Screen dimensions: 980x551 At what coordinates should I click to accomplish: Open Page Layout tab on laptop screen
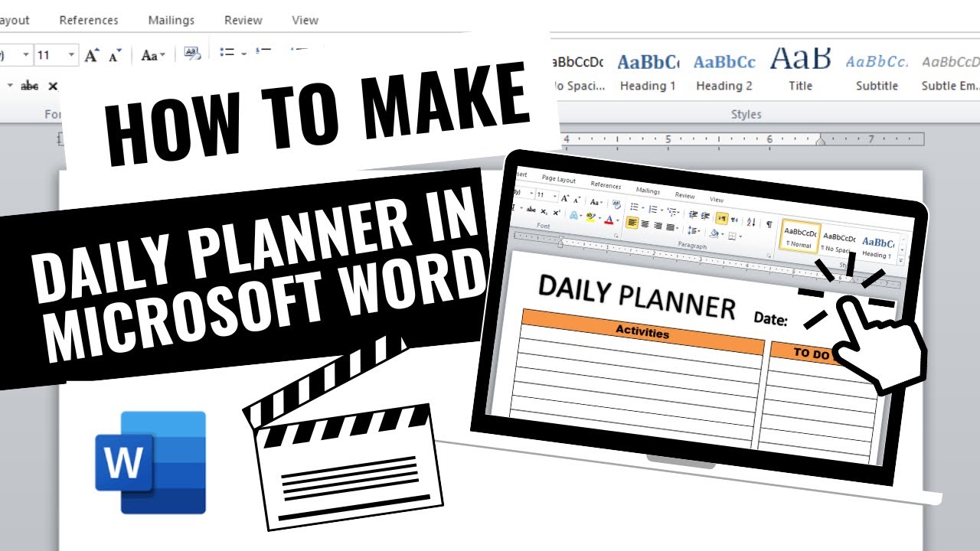click(x=559, y=180)
